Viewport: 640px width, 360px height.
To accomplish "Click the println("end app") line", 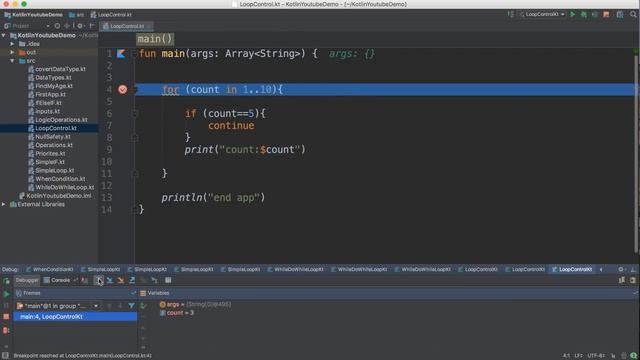I will point(213,198).
